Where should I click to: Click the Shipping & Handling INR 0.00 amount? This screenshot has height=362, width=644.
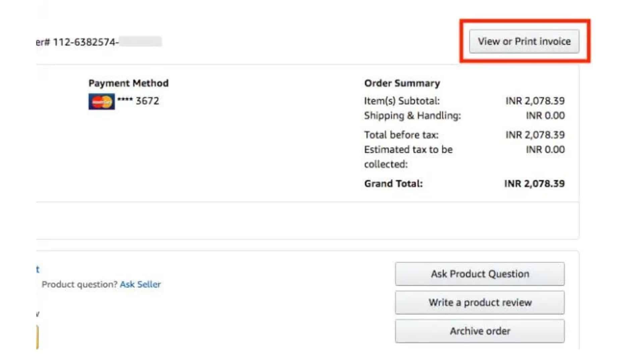click(x=545, y=116)
